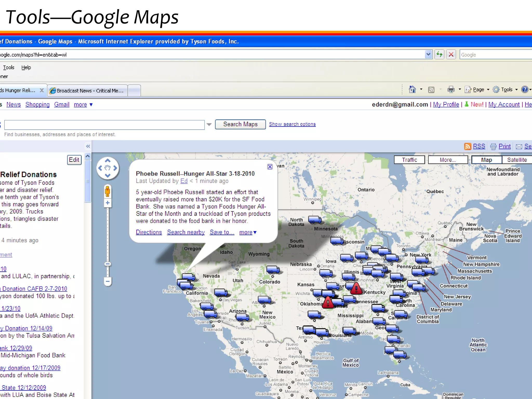Switch to Map view
This screenshot has height=399, width=532.
coord(487,160)
